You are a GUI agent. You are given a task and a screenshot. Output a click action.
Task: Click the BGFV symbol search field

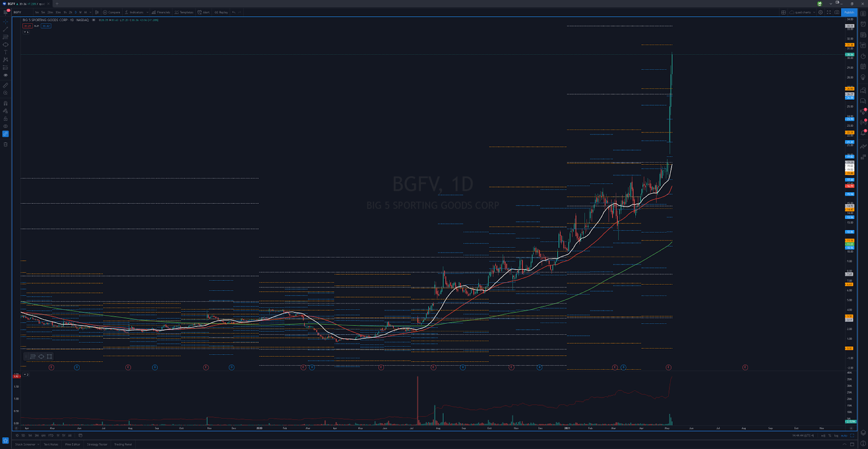click(x=22, y=12)
